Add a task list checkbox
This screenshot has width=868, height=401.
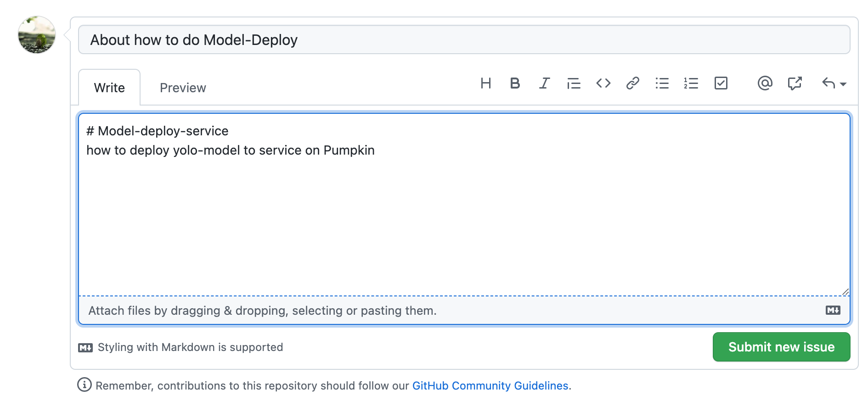tap(721, 83)
